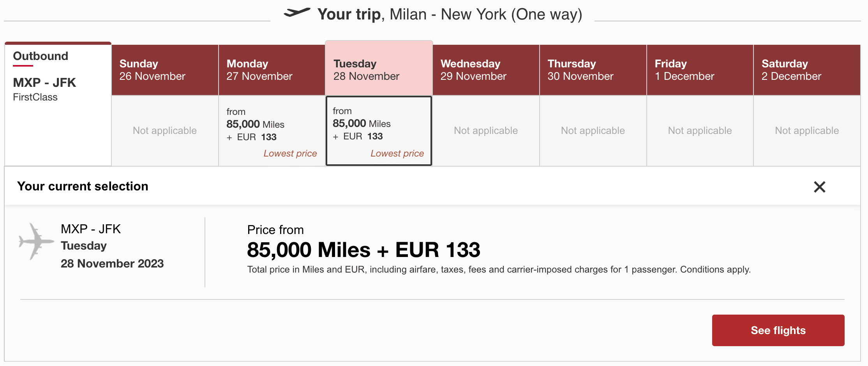868x366 pixels.
Task: Click the Lowest price label under Monday
Action: 290,153
